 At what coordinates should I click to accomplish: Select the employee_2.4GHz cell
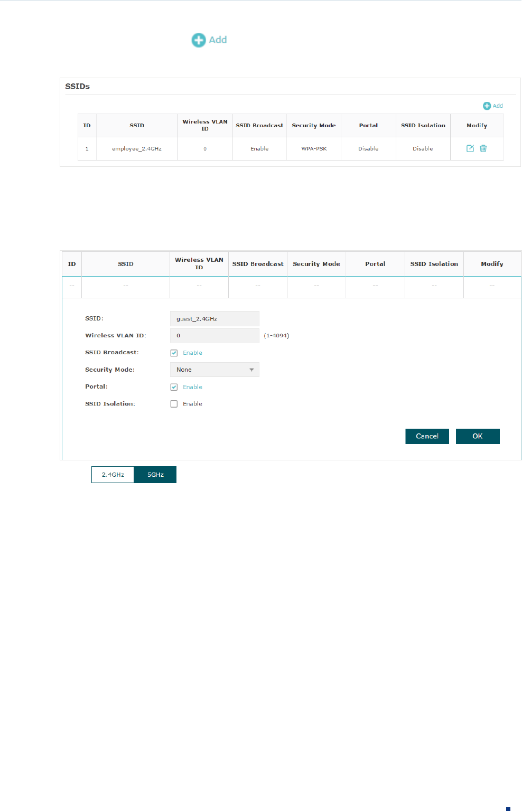coord(137,149)
